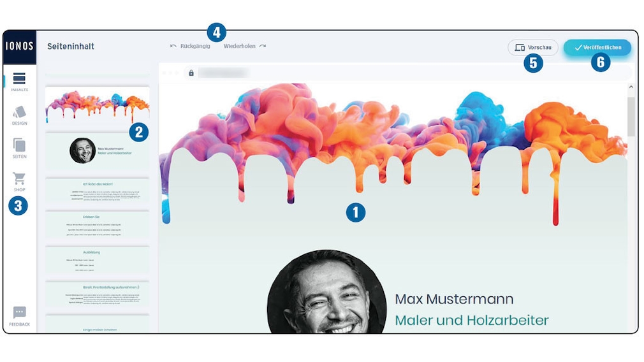Select the colorful paint header thumbnail
Screen dimensions: 644x362
97,106
